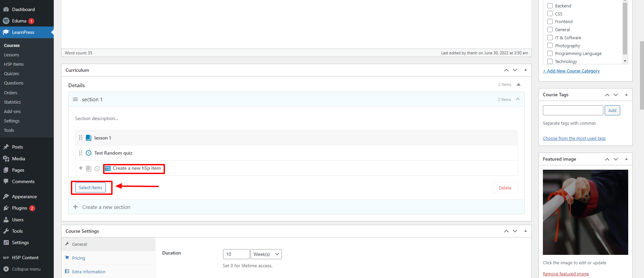This screenshot has height=278, width=644.
Task: Click the Pages icon in sidebar
Action: click(x=6, y=170)
